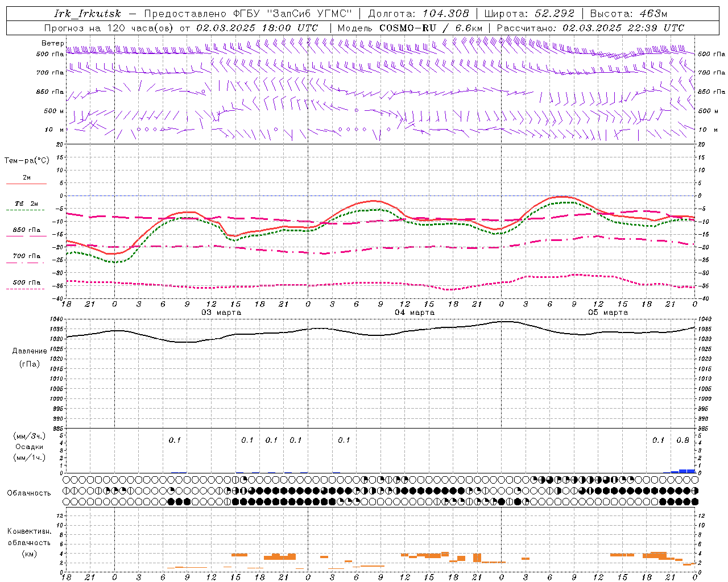Click the '700 гПа' temperature legend entry
Screen dimensions: 728x582
[x=26, y=256]
